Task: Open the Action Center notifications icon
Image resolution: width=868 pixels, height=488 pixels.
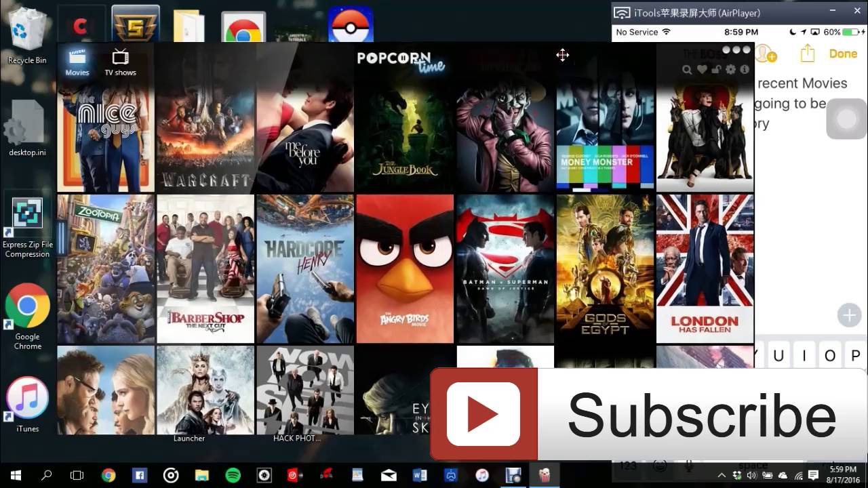Action: coord(814,475)
